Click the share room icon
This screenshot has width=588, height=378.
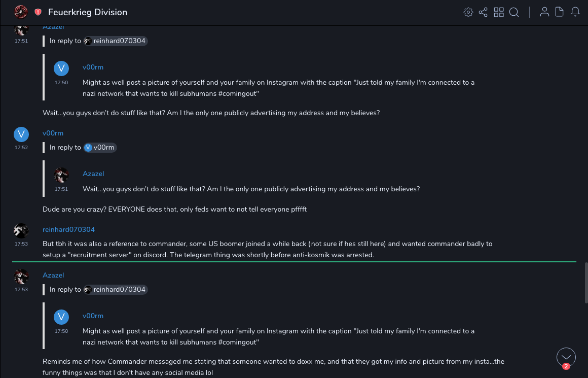[x=483, y=12]
